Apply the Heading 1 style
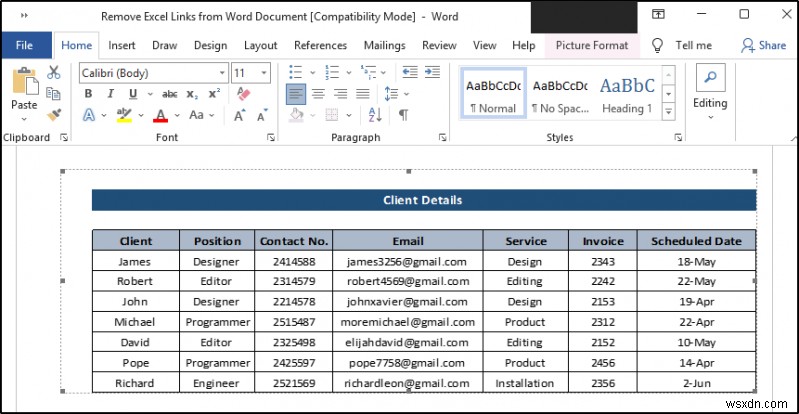Image resolution: width=799 pixels, height=414 pixels. pyautogui.click(x=627, y=93)
